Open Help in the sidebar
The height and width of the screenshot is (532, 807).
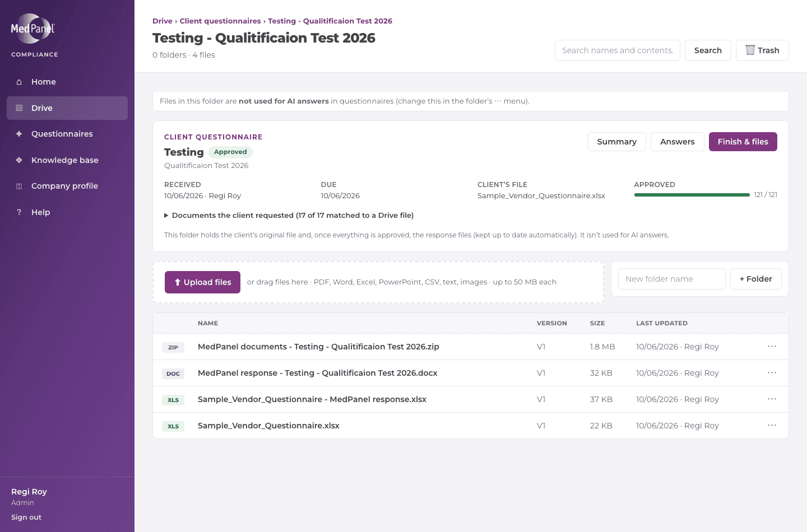[67, 212]
